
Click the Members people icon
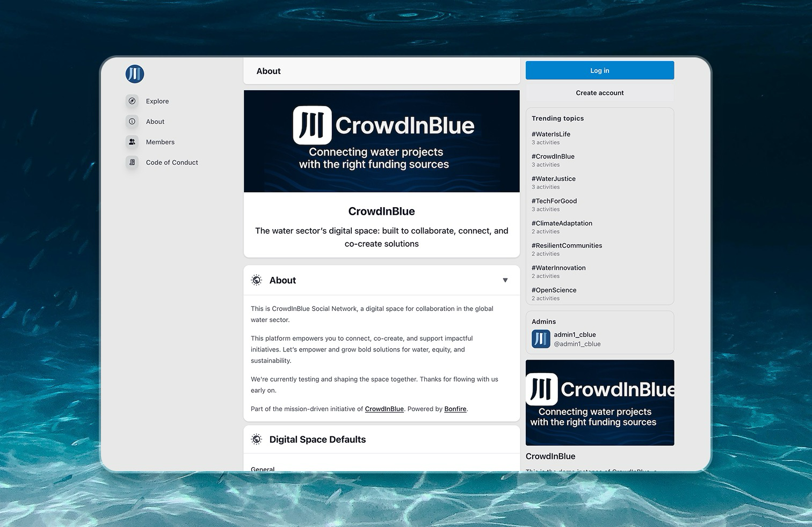point(132,142)
